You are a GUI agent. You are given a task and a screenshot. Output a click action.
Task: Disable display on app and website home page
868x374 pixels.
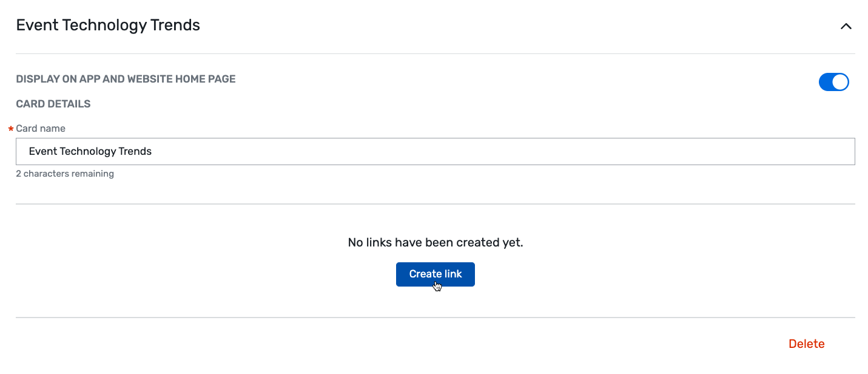point(833,82)
